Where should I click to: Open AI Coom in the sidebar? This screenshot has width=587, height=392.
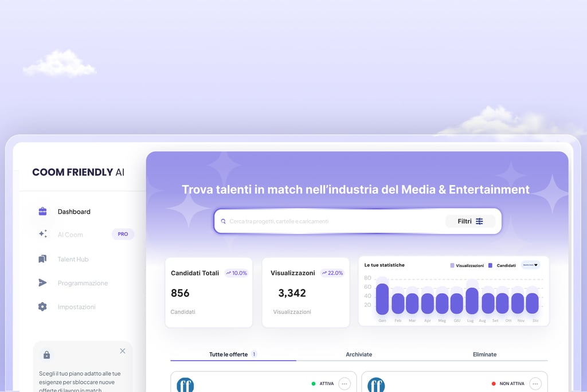pos(71,234)
